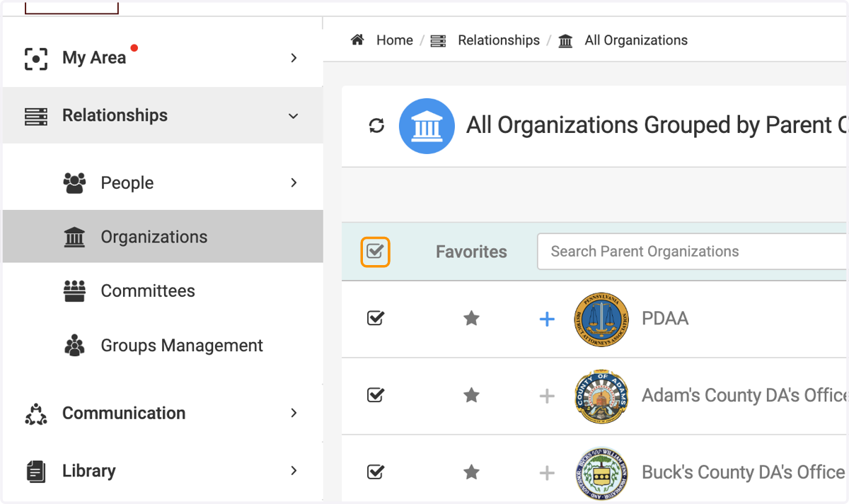Viewport: 849px width, 504px height.
Task: Expand the Library chevron
Action: (x=294, y=471)
